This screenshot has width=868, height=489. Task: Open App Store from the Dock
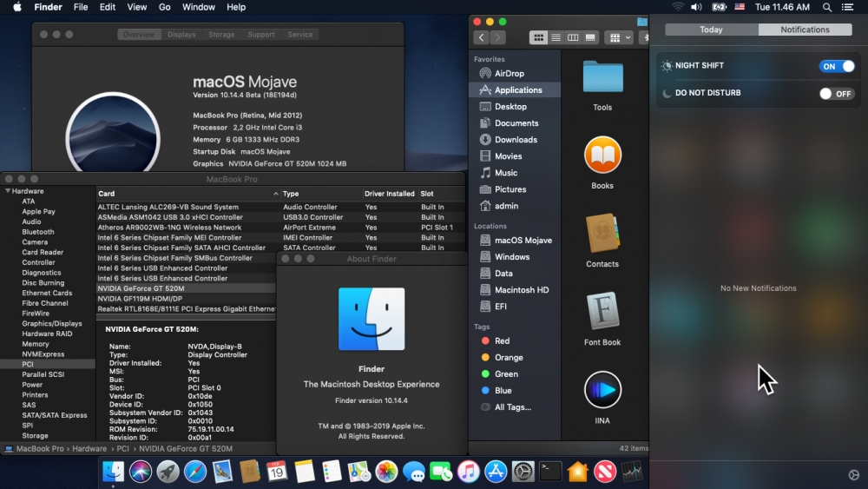tap(496, 472)
